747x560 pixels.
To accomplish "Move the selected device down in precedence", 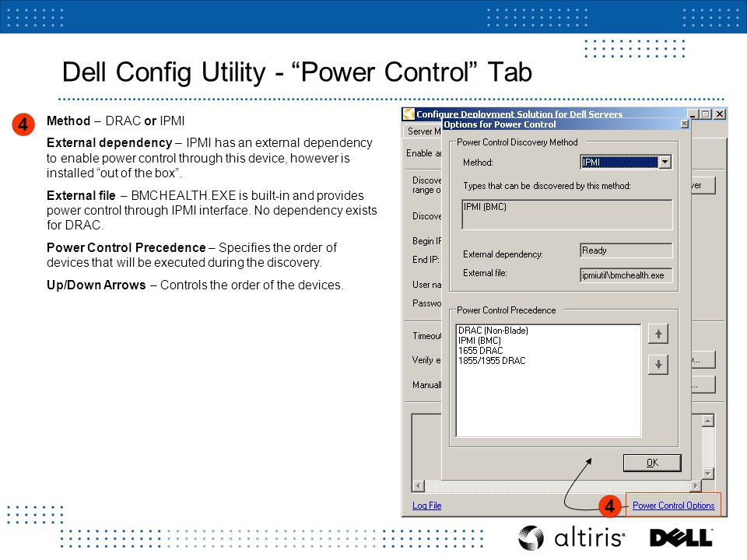I will pos(658,365).
